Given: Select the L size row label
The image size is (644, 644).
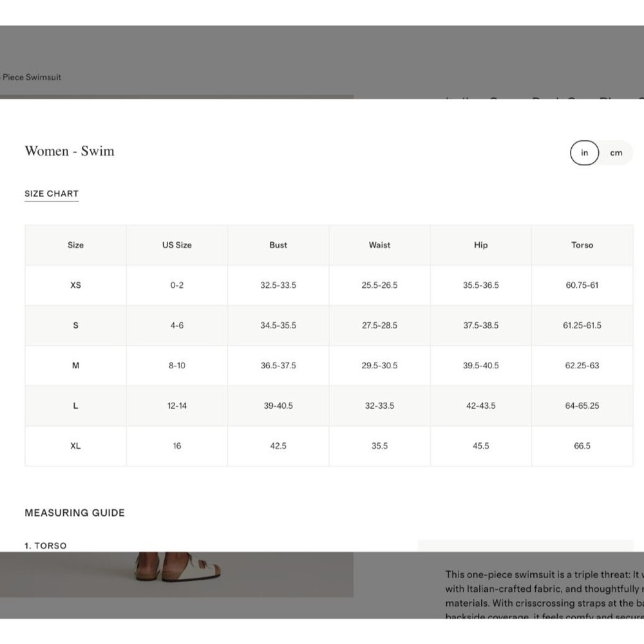Looking at the screenshot, I should pos(75,406).
